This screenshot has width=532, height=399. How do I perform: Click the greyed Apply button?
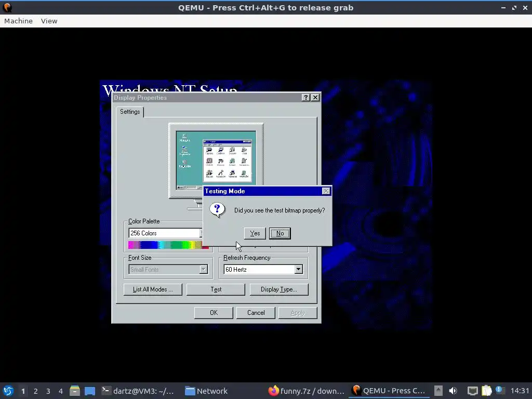(x=298, y=313)
